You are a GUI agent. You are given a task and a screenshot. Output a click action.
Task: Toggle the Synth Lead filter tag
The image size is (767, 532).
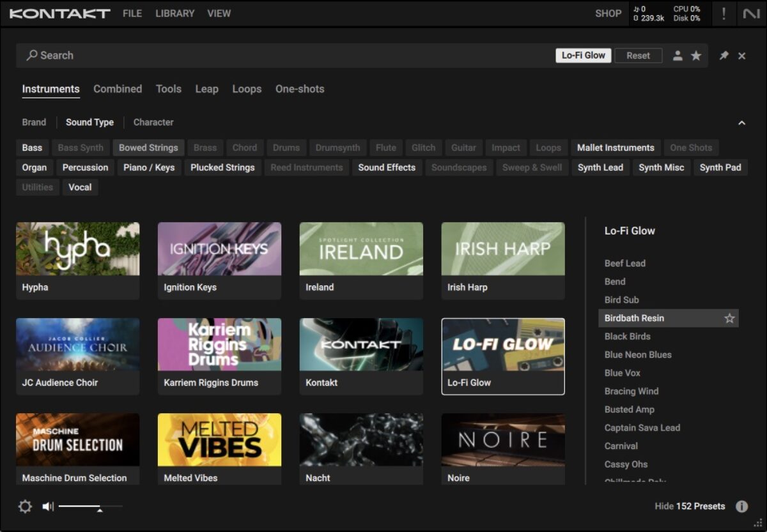coord(600,167)
